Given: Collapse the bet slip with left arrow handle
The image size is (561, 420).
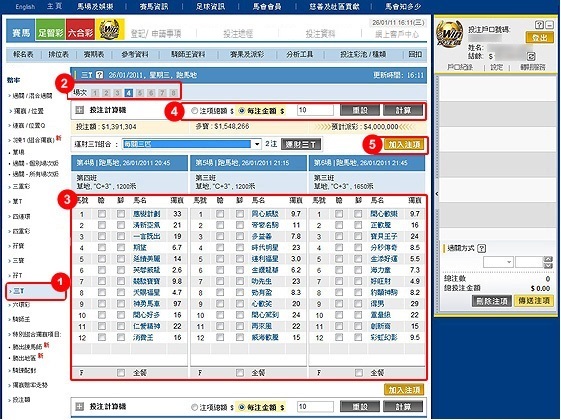Looking at the screenshot, I should point(436,194).
